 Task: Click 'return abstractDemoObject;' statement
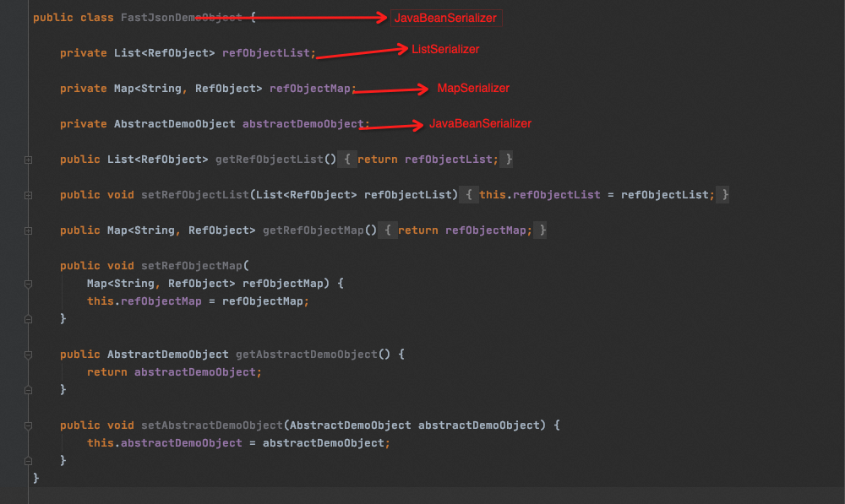pos(174,372)
